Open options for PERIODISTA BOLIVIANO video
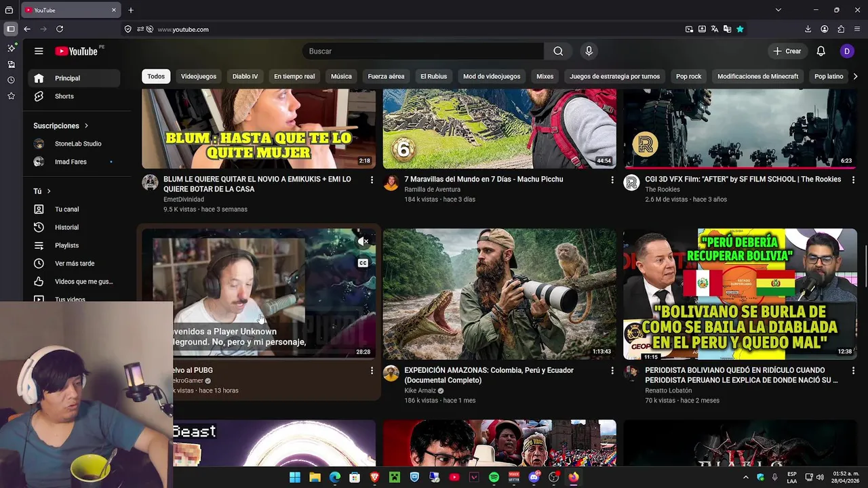The width and height of the screenshot is (868, 488). click(853, 371)
